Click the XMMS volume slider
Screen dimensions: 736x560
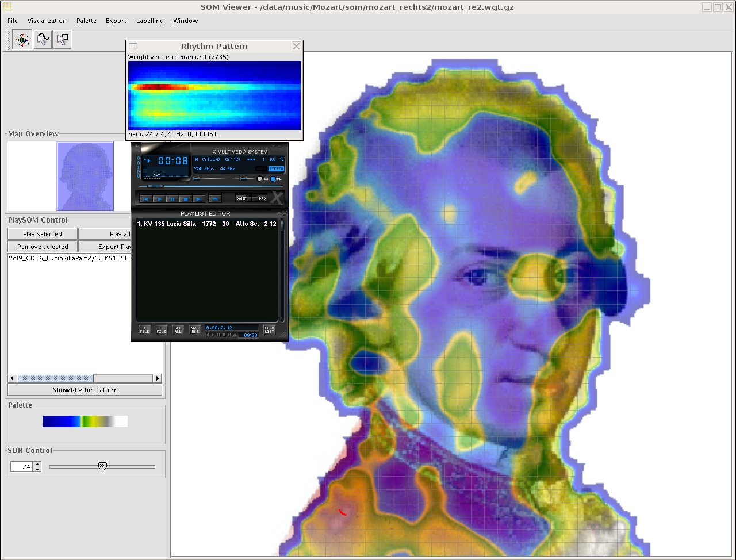[x=211, y=178]
